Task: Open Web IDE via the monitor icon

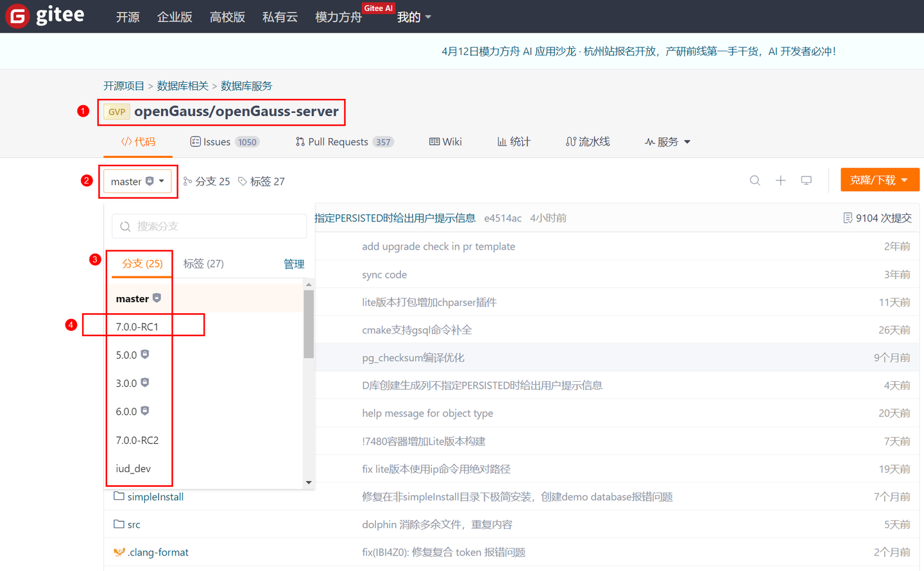Action: click(x=806, y=180)
